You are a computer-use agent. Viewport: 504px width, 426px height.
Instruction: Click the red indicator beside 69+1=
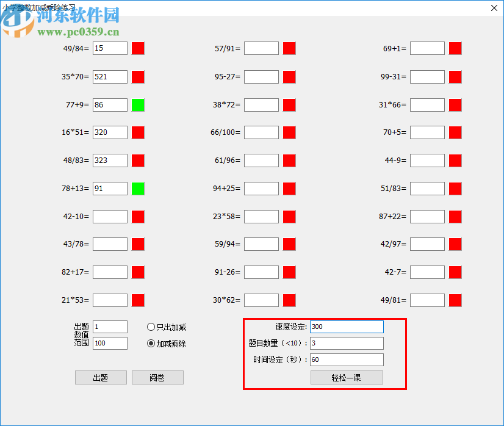pos(455,48)
